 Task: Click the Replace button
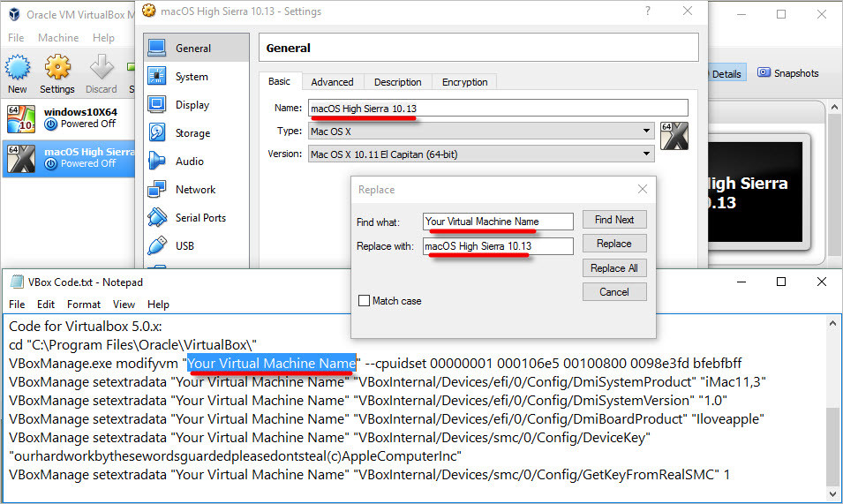click(x=614, y=244)
